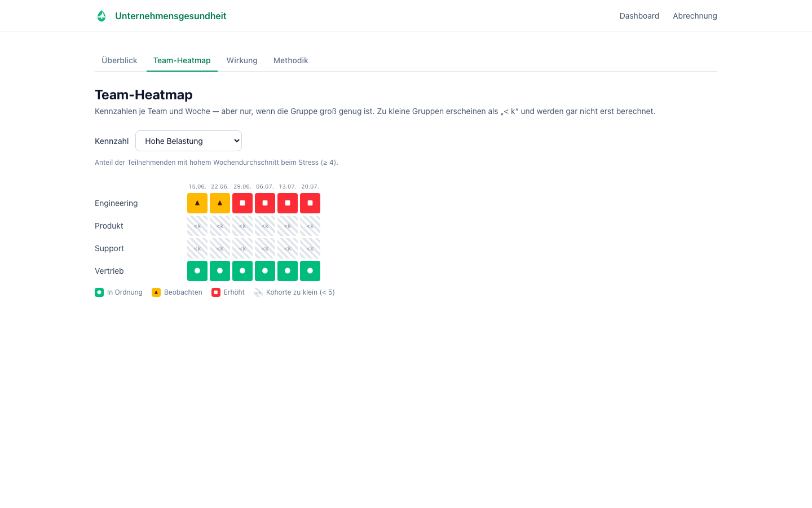Open the Wirkung tab
The image size is (812, 508).
click(242, 60)
